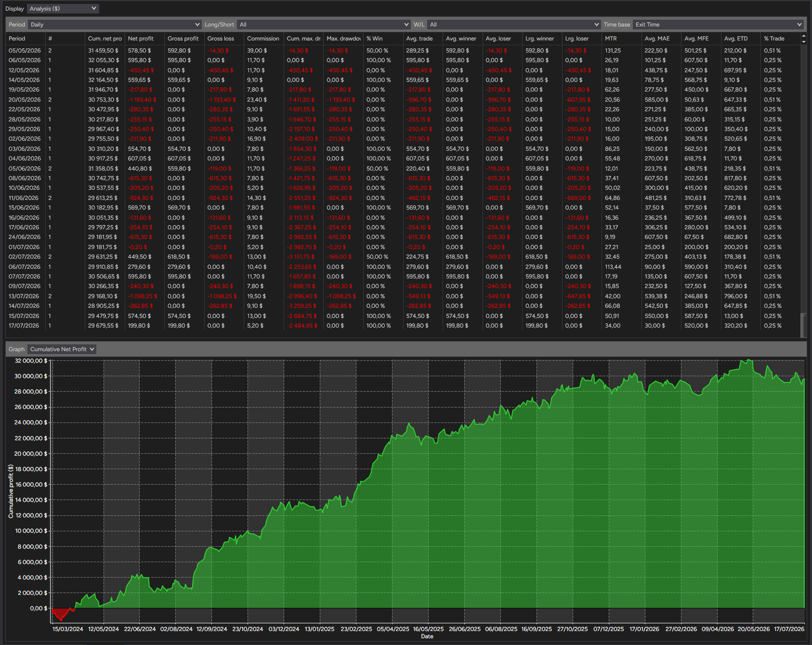Screen dimensions: 812x645
Task: Open the Display Analysis ($) dropdown
Action: (x=63, y=9)
